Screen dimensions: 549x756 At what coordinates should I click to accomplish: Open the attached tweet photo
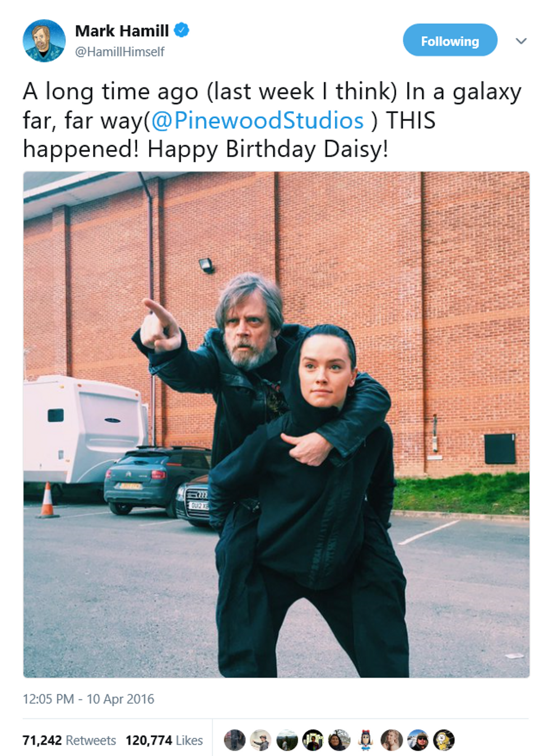click(x=276, y=424)
